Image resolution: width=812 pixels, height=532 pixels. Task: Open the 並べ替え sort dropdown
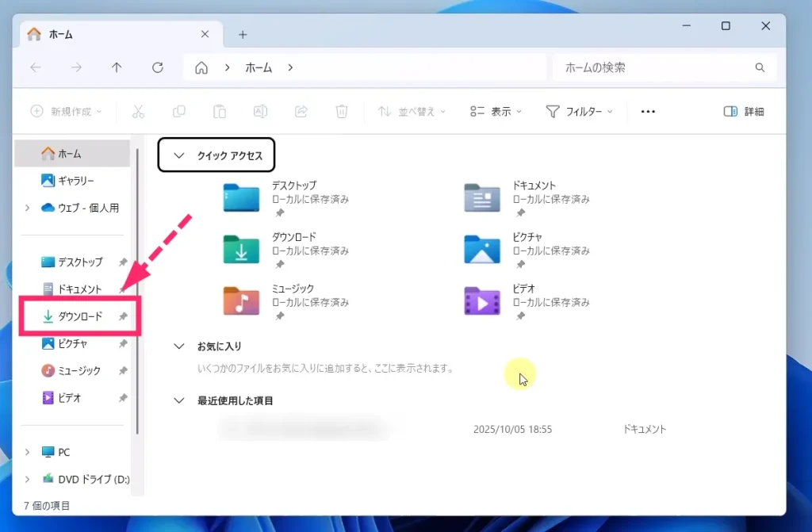tap(412, 112)
